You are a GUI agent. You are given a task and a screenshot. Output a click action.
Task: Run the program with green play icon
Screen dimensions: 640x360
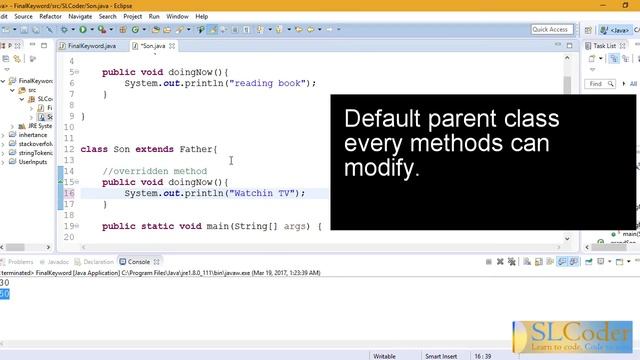[83, 29]
